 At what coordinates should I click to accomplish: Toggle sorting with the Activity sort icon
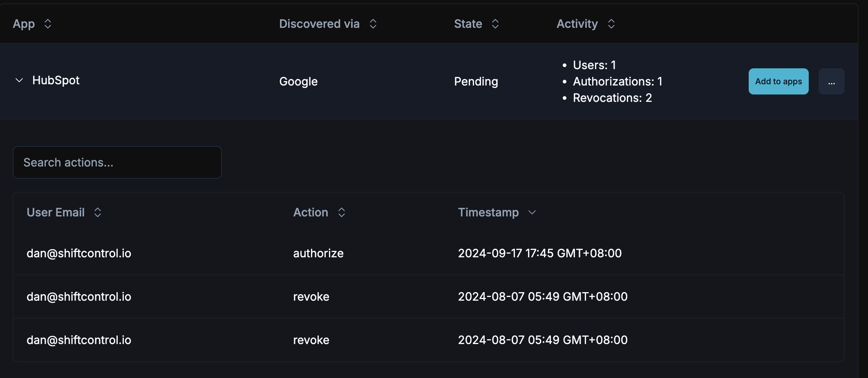click(x=611, y=24)
